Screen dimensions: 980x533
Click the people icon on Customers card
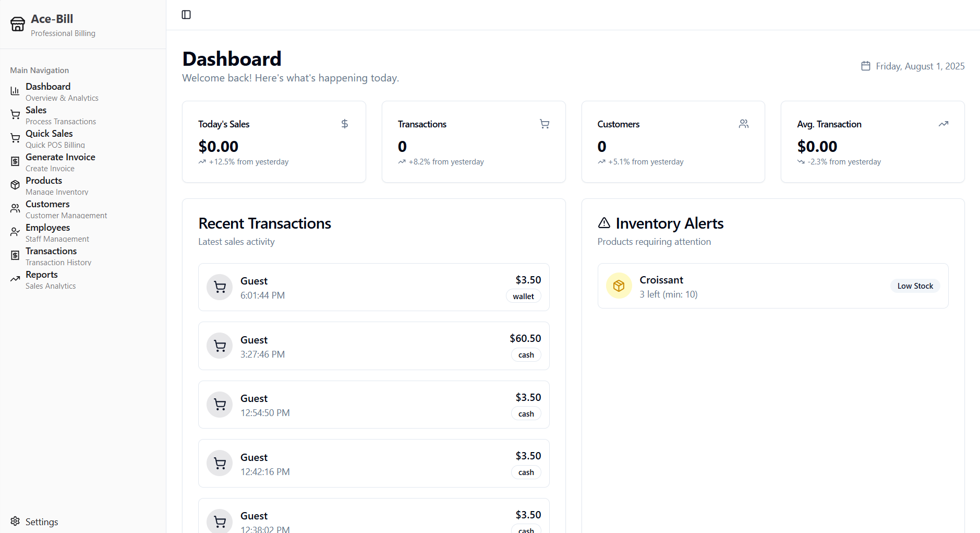click(743, 124)
